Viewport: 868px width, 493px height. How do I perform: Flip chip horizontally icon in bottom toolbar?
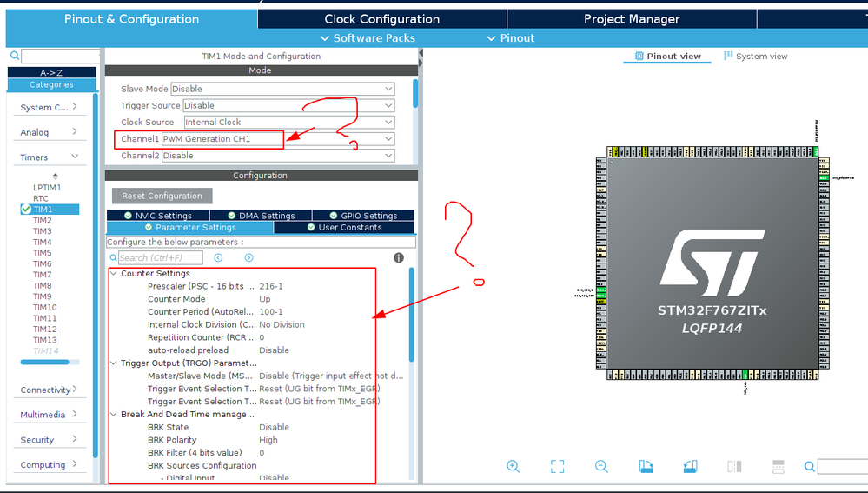pyautogui.click(x=734, y=466)
